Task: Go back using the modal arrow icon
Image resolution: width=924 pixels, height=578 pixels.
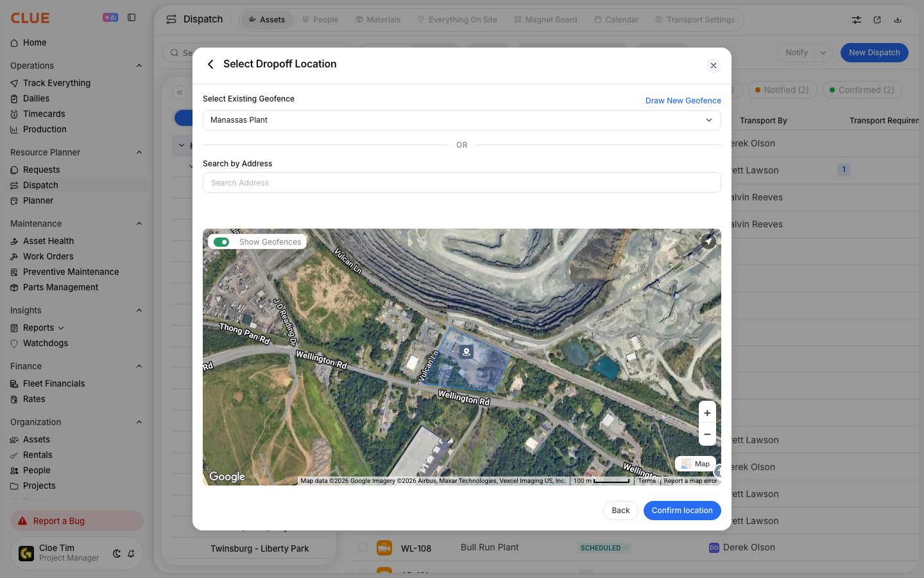Action: 210,64
